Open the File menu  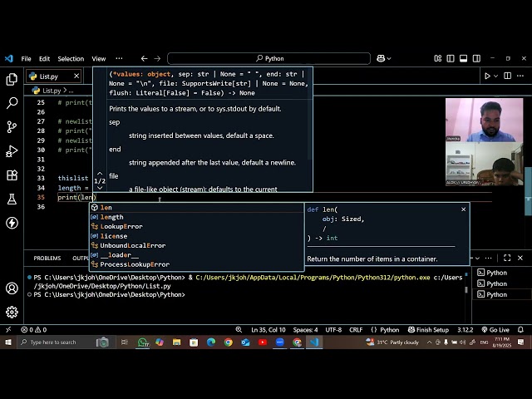(26, 59)
